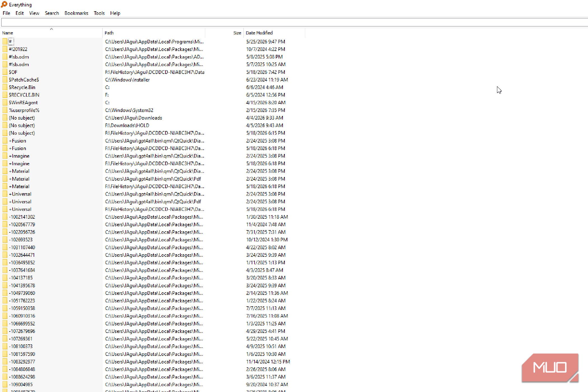Sort results by Size column header

tap(224, 33)
